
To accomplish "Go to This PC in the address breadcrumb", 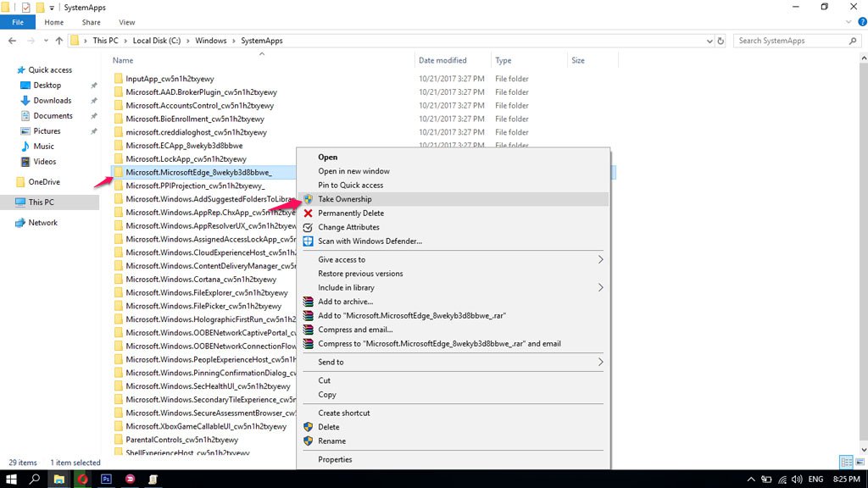I will tap(105, 41).
